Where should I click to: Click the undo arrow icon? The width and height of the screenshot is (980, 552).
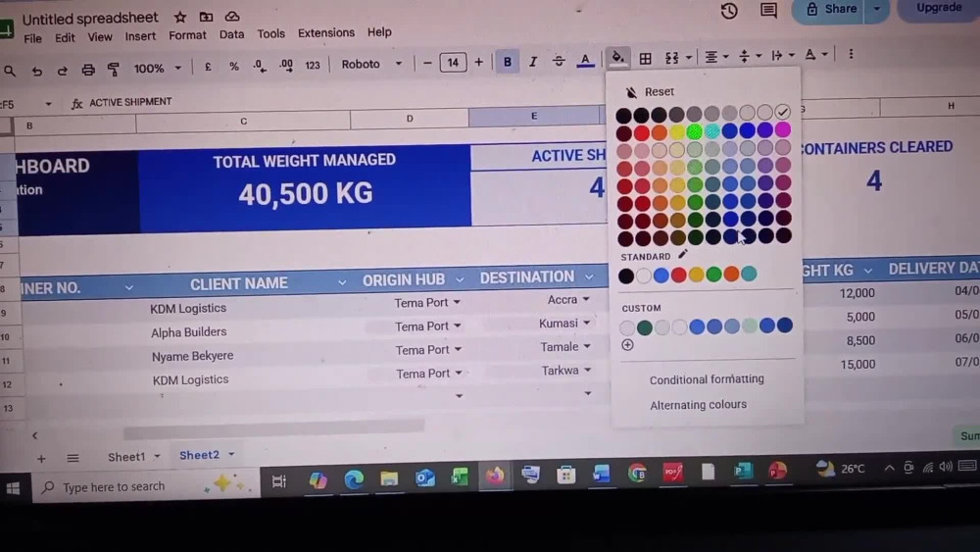click(37, 71)
